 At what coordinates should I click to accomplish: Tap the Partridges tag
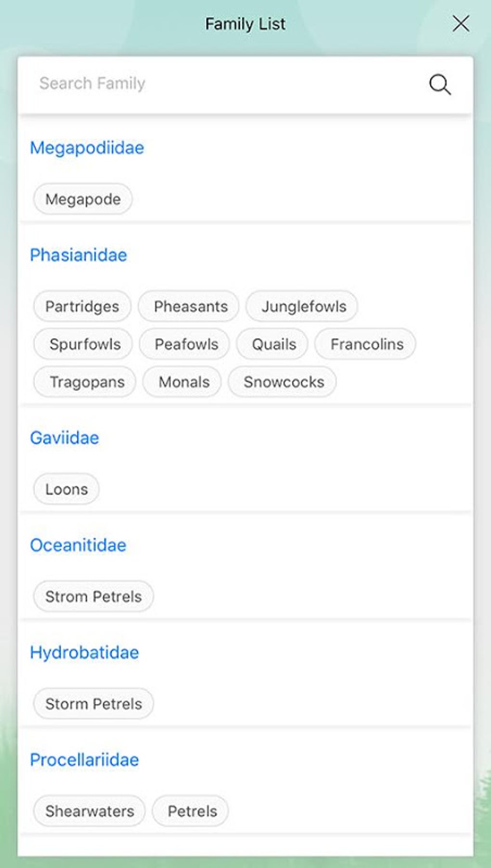point(82,306)
